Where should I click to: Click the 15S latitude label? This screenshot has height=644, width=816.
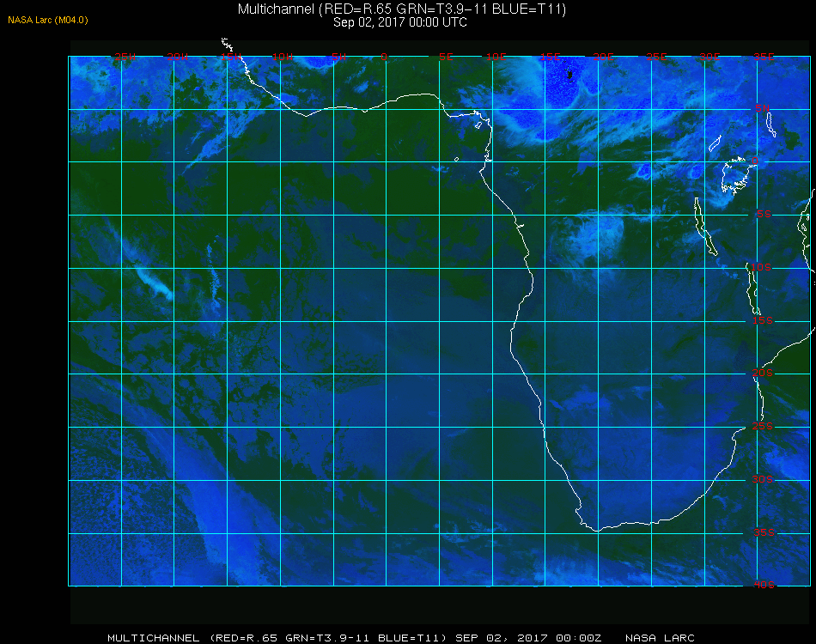pyautogui.click(x=763, y=320)
